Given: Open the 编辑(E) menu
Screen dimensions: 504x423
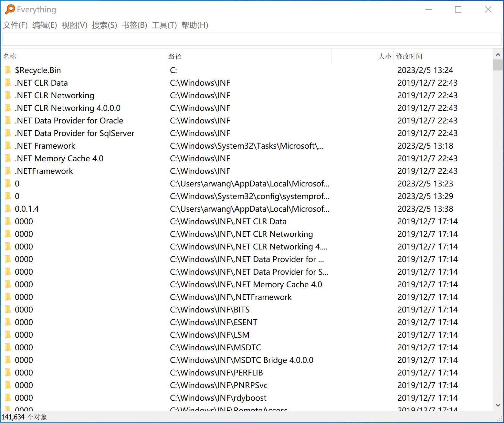Looking at the screenshot, I should (45, 25).
